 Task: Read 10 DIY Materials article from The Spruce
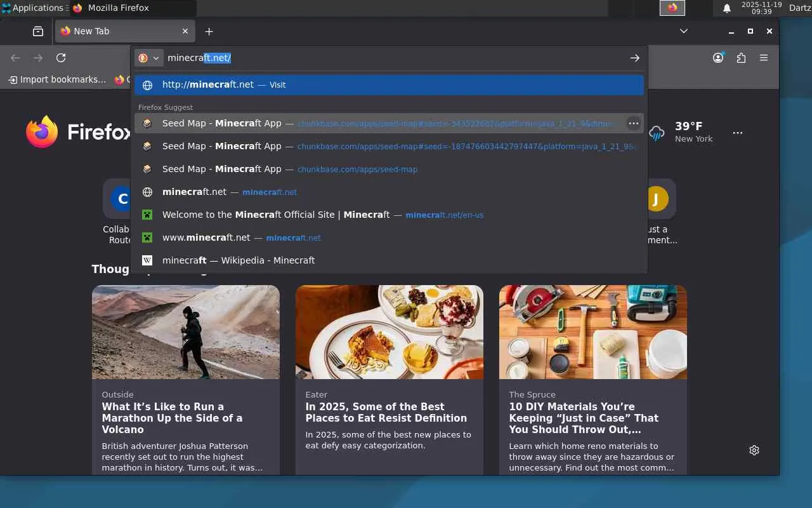tap(584, 418)
